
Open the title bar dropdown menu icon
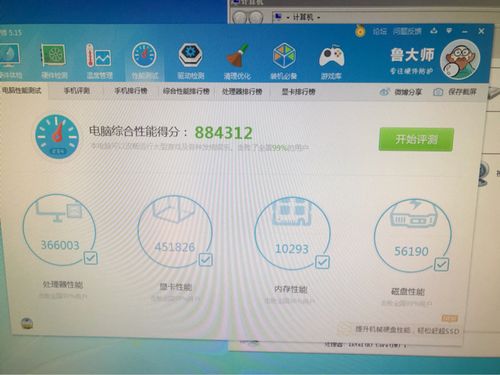[449, 31]
